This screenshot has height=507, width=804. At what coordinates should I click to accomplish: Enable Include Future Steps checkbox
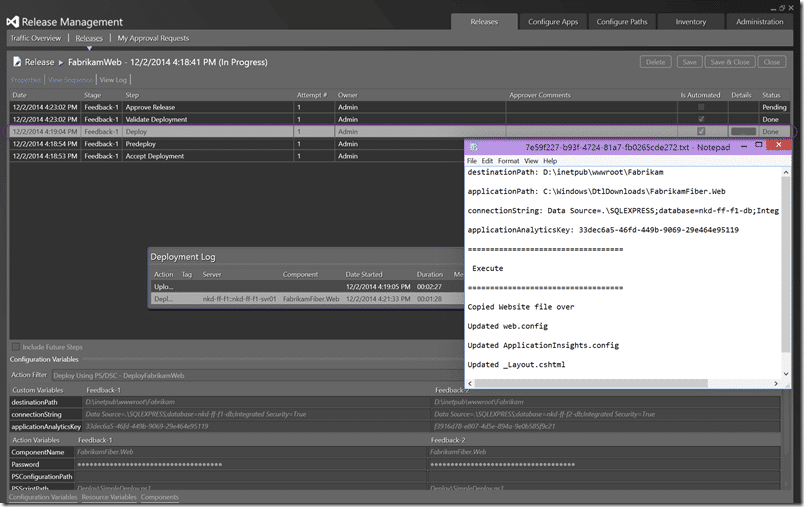[16, 347]
